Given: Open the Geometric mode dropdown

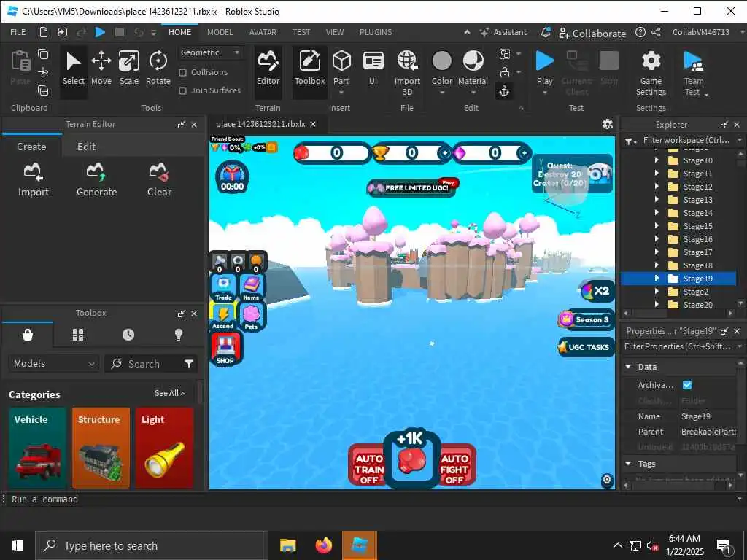Looking at the screenshot, I should (210, 52).
